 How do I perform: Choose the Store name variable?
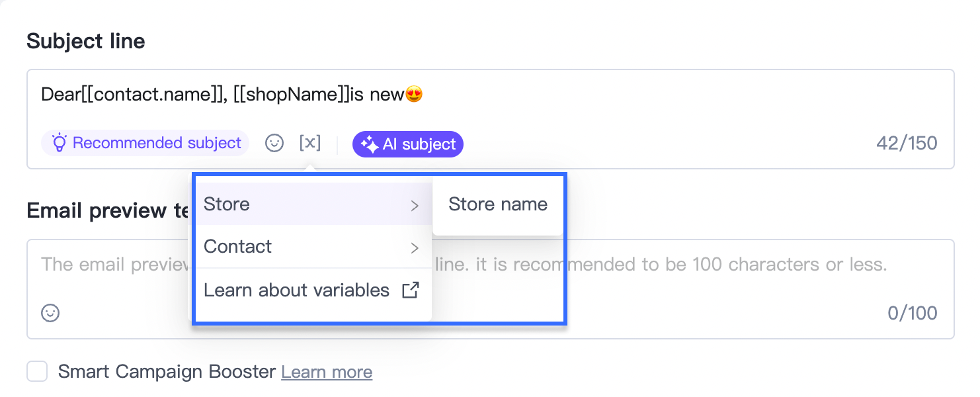click(497, 204)
